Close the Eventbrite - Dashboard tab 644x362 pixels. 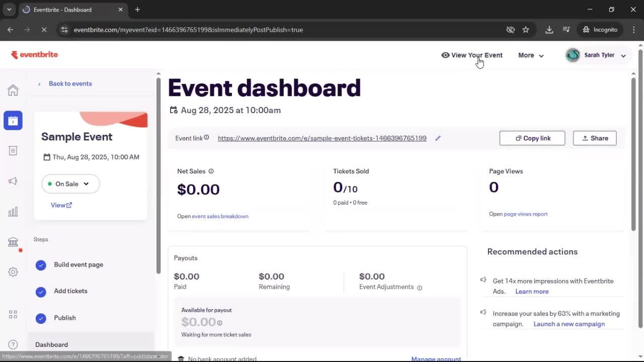coord(120,10)
